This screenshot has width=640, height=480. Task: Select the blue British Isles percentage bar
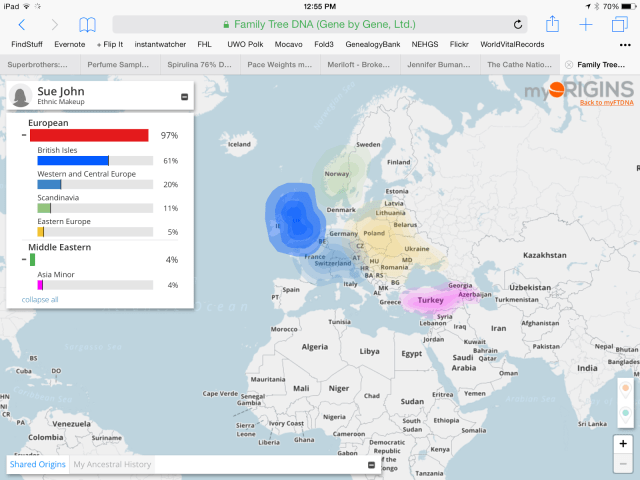click(72, 160)
